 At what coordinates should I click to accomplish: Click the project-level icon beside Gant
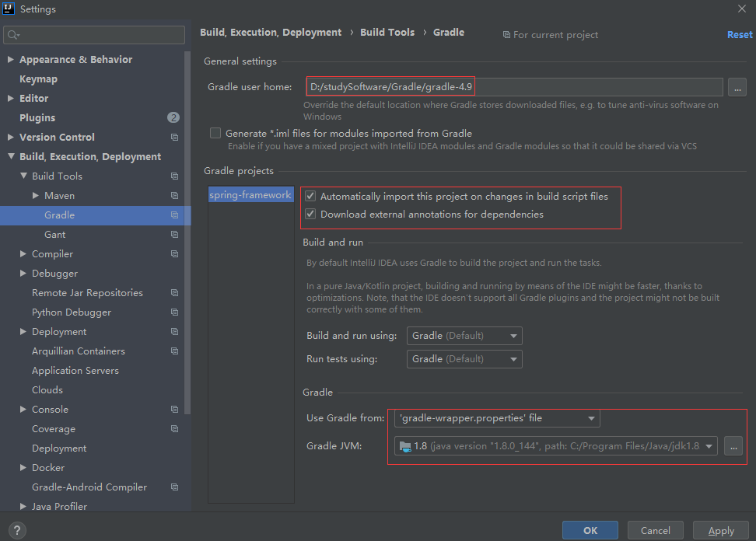(174, 235)
